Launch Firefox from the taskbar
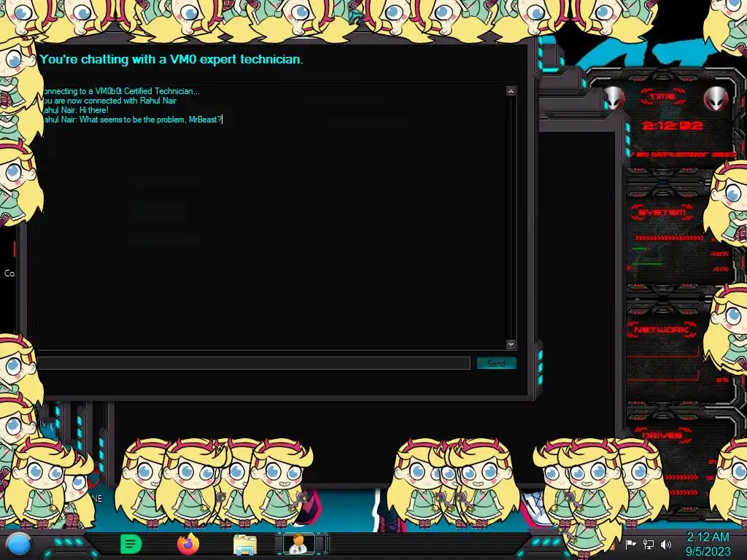Screen dimensions: 747x560 (x=187, y=544)
